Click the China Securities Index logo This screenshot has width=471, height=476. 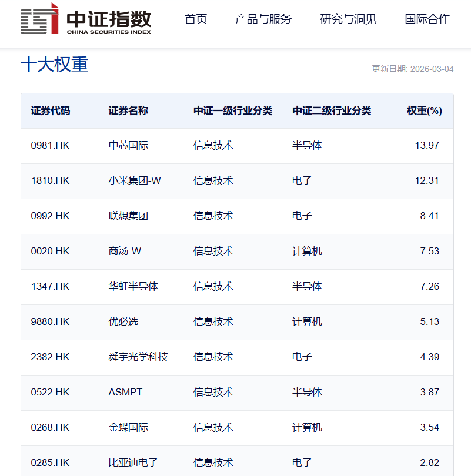(x=86, y=19)
